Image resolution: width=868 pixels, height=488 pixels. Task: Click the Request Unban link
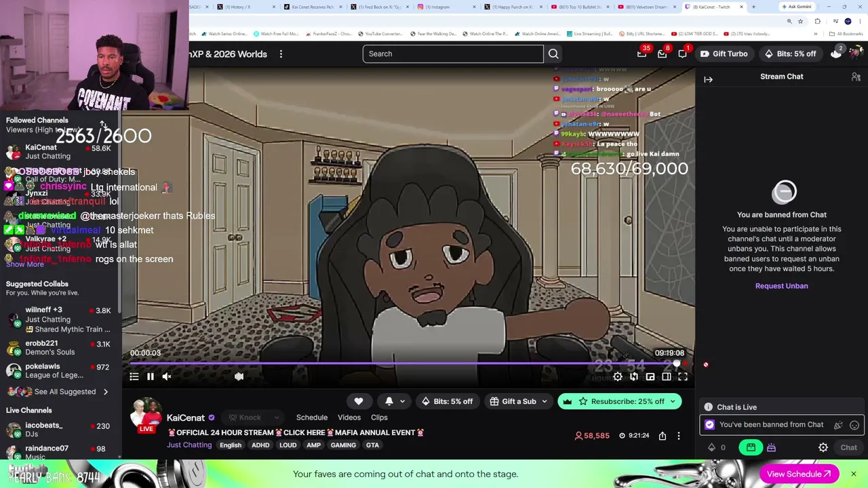(x=781, y=286)
